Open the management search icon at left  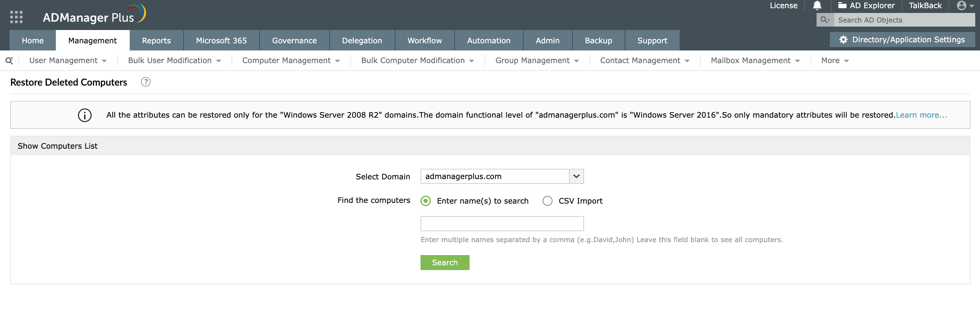point(9,61)
